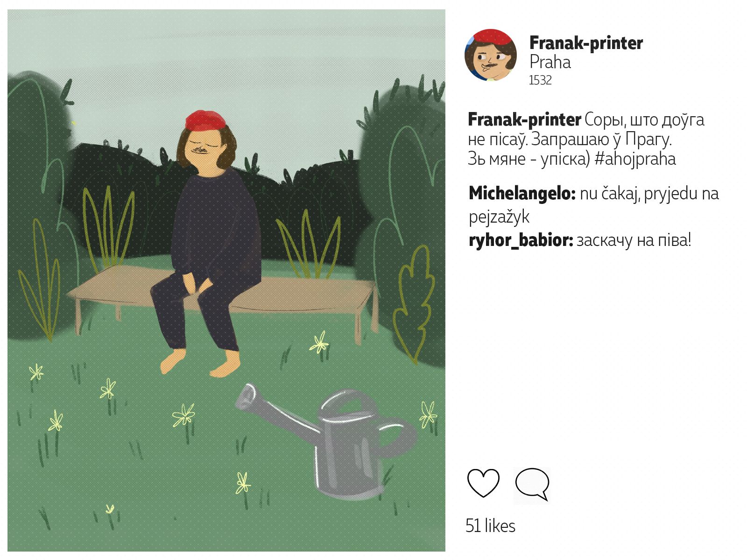The height and width of the screenshot is (560, 747).
Task: Click the red beret on seated figure
Action: click(x=205, y=120)
